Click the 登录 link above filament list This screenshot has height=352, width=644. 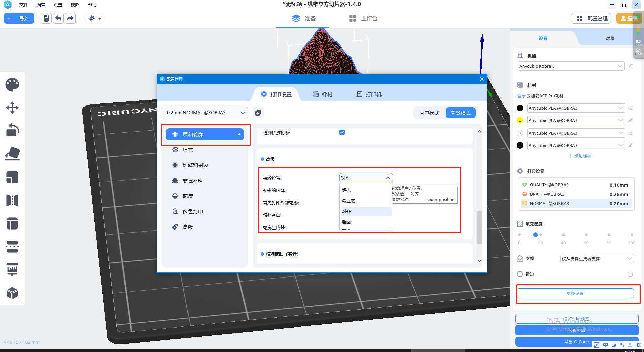tap(521, 96)
